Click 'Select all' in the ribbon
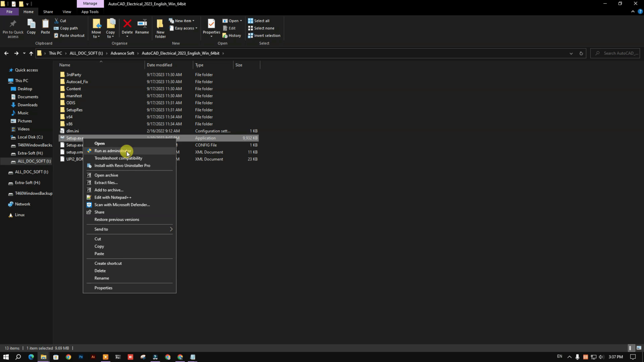This screenshot has width=644, height=362. tap(261, 21)
